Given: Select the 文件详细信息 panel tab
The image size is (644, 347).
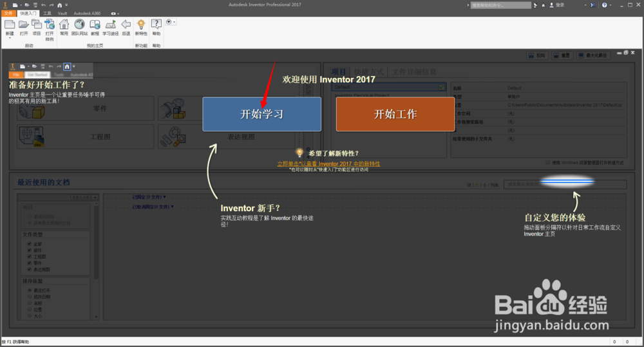Looking at the screenshot, I should 414,72.
